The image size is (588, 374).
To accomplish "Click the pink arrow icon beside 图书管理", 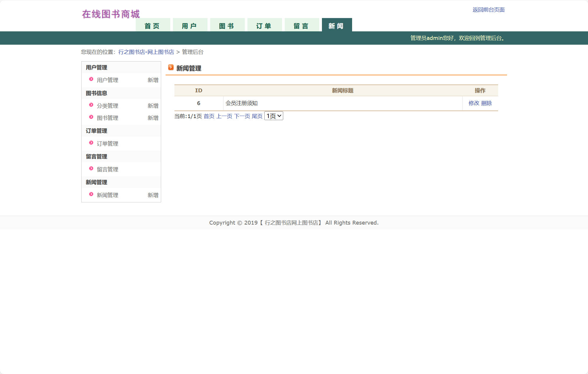I will coord(91,117).
